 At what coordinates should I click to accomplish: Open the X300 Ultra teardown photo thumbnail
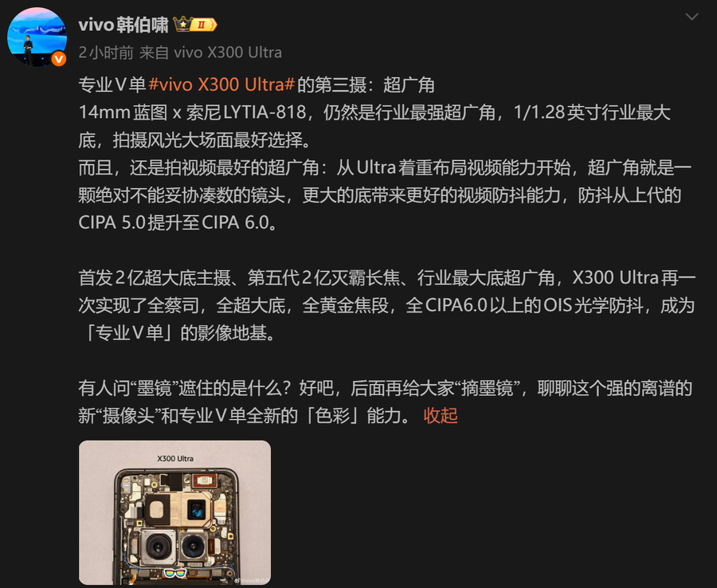coord(174,512)
